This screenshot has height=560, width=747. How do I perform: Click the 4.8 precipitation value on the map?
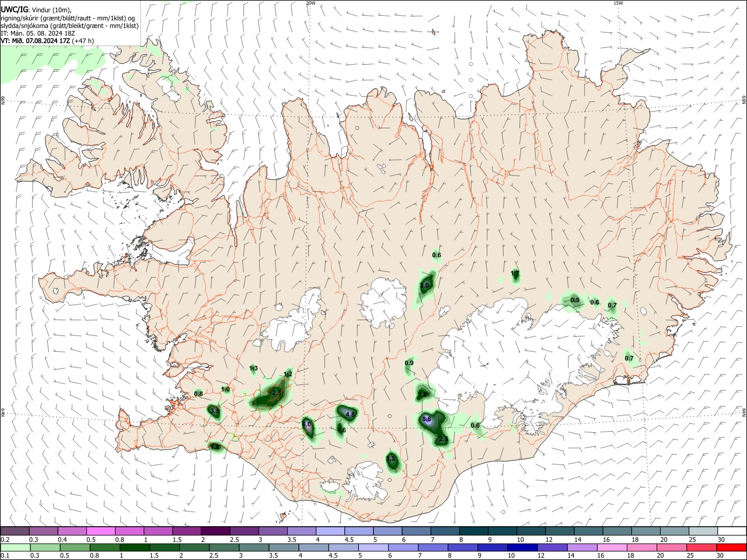[350, 414]
